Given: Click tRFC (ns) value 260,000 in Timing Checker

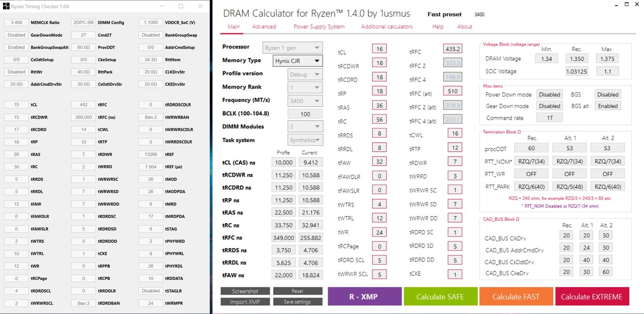Looking at the screenshot, I should [x=84, y=117].
